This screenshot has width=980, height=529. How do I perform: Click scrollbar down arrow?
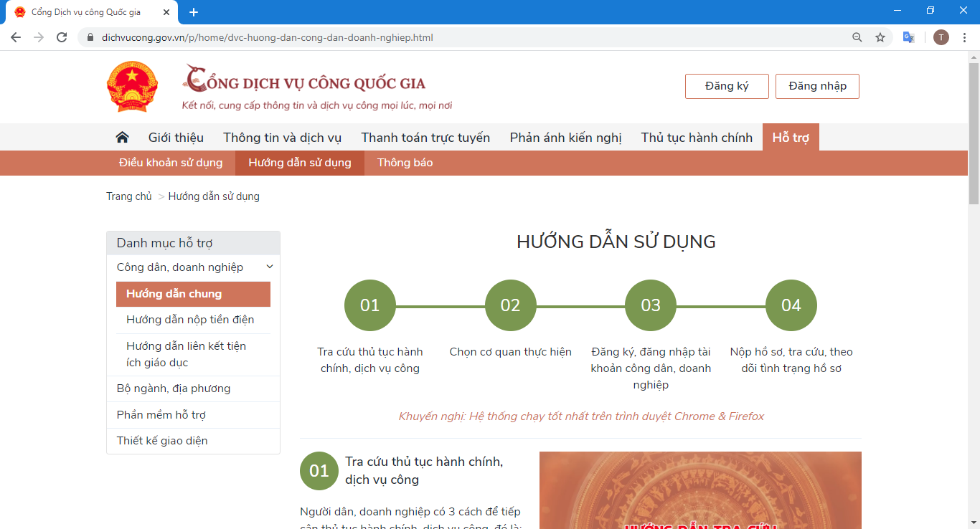(974, 523)
